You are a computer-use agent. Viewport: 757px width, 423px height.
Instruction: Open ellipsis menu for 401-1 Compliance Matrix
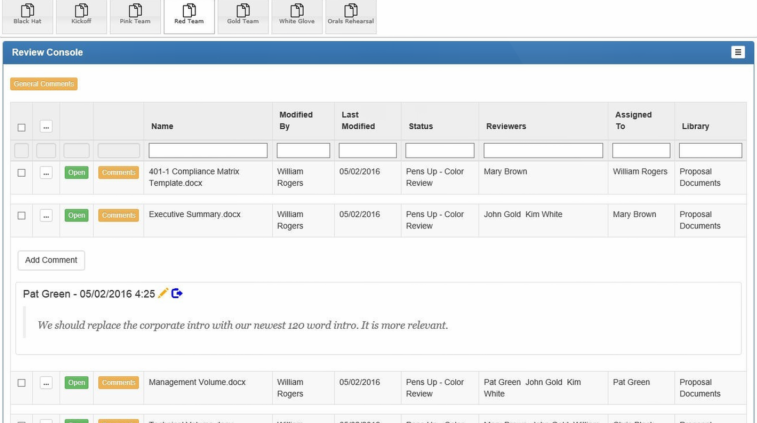46,172
